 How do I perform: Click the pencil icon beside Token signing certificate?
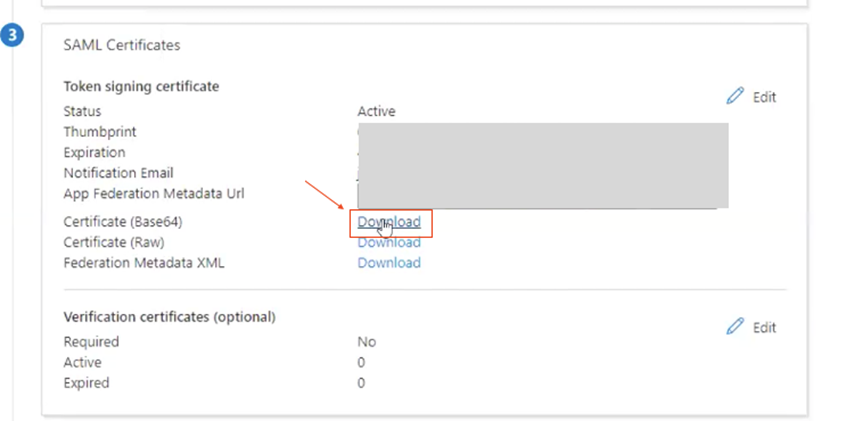(x=735, y=96)
